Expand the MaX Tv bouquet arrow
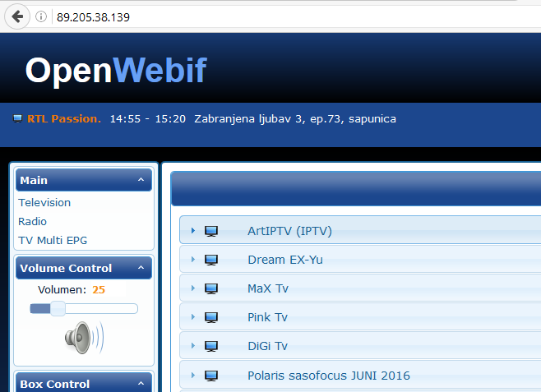 tap(193, 288)
